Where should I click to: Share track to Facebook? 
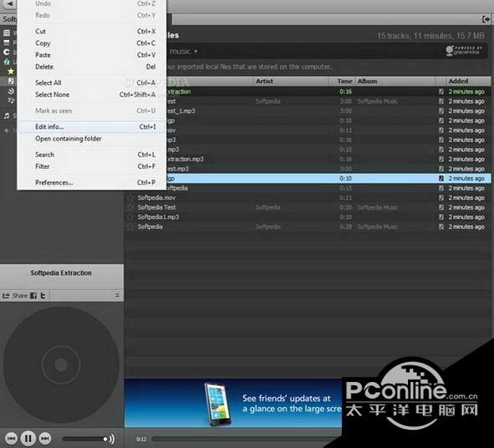coord(33,296)
